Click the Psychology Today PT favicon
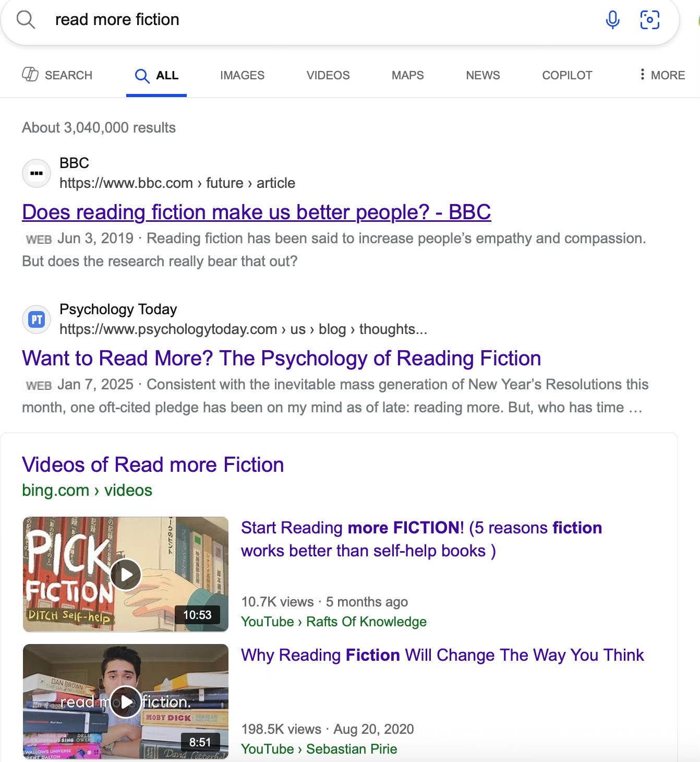 [37, 319]
